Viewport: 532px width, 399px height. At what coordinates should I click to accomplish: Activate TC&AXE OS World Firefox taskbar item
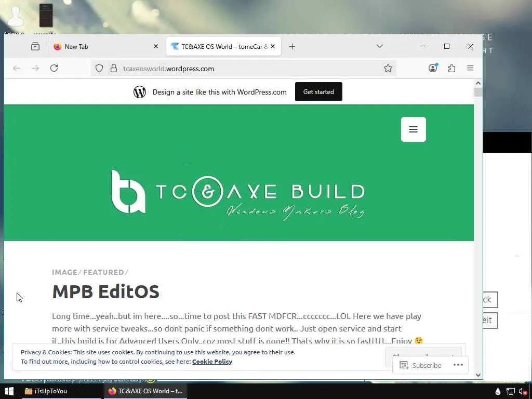145,391
